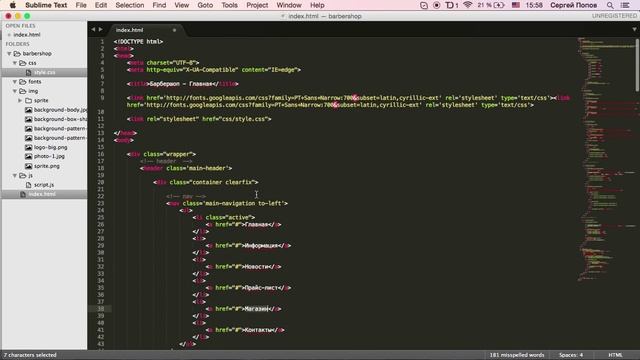The width and height of the screenshot is (640, 360).
Task: Click user name Сергей Попов in menu bar
Action: coord(573,5)
